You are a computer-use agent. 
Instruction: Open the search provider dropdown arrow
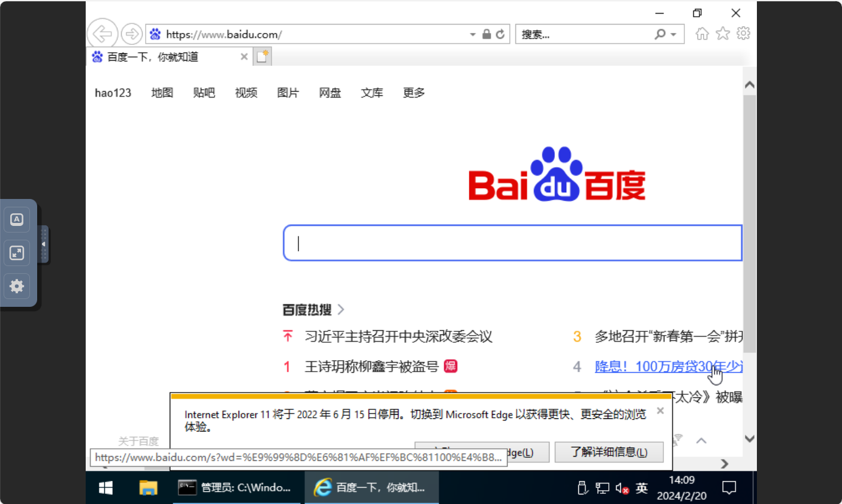674,35
